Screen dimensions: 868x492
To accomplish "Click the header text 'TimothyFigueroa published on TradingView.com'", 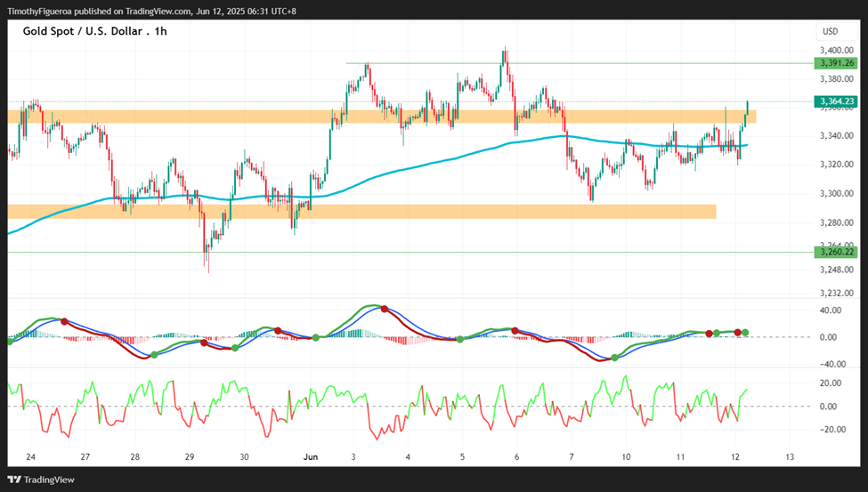I will coord(100,11).
